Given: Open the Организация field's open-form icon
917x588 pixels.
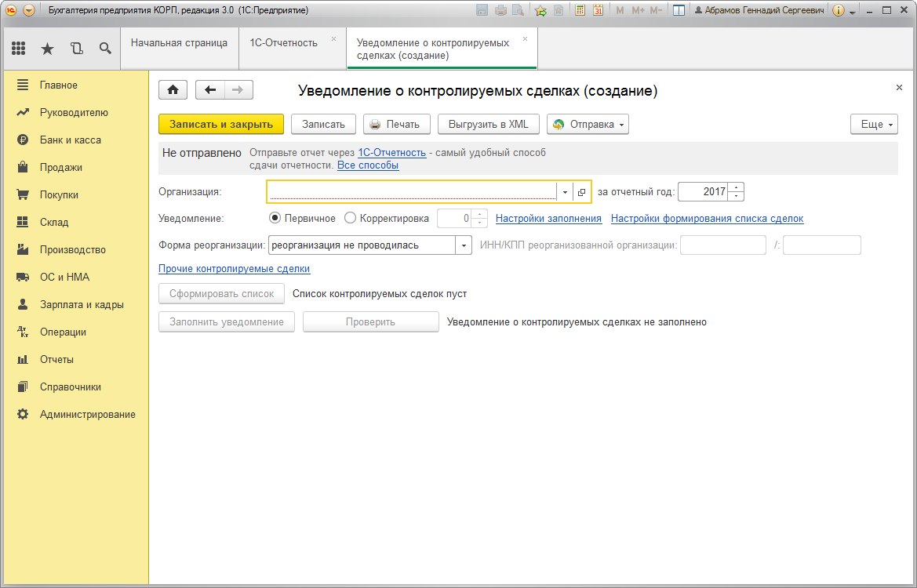Looking at the screenshot, I should [x=581, y=192].
